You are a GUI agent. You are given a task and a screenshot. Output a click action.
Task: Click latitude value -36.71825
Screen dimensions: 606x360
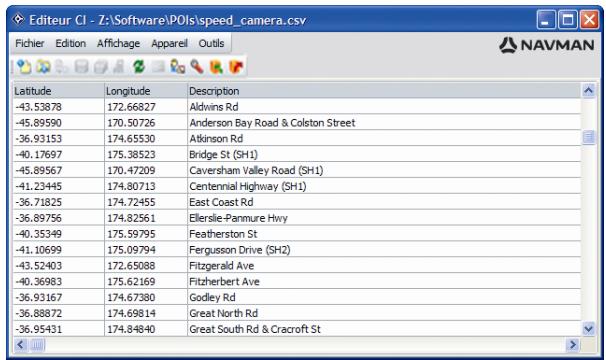click(38, 202)
